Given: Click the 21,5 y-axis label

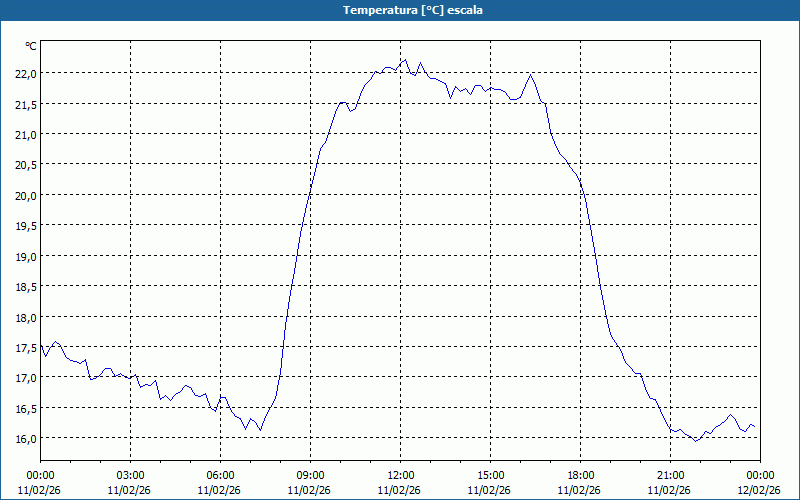Looking at the screenshot, I should point(26,104).
